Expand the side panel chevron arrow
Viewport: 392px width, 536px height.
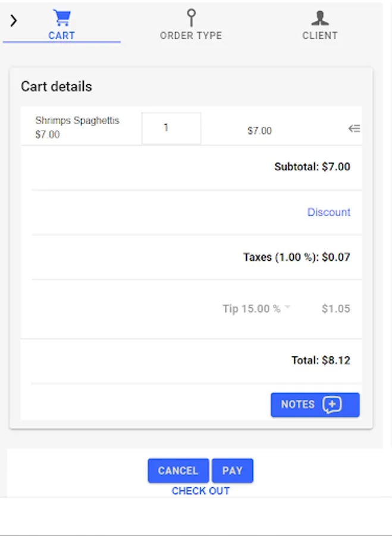[14, 21]
